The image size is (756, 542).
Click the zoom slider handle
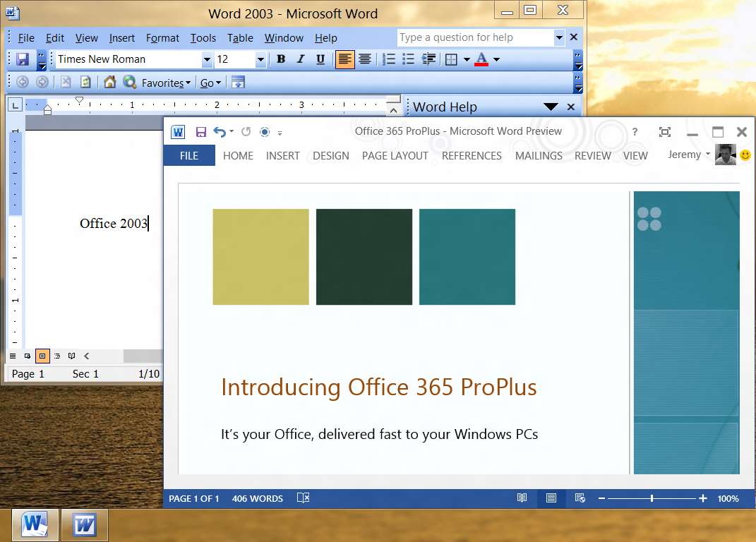tap(652, 498)
